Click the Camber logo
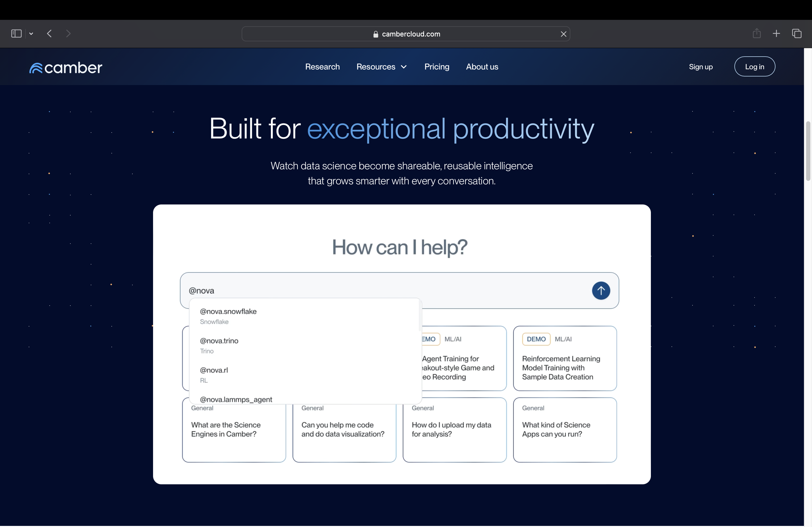 coord(66,67)
